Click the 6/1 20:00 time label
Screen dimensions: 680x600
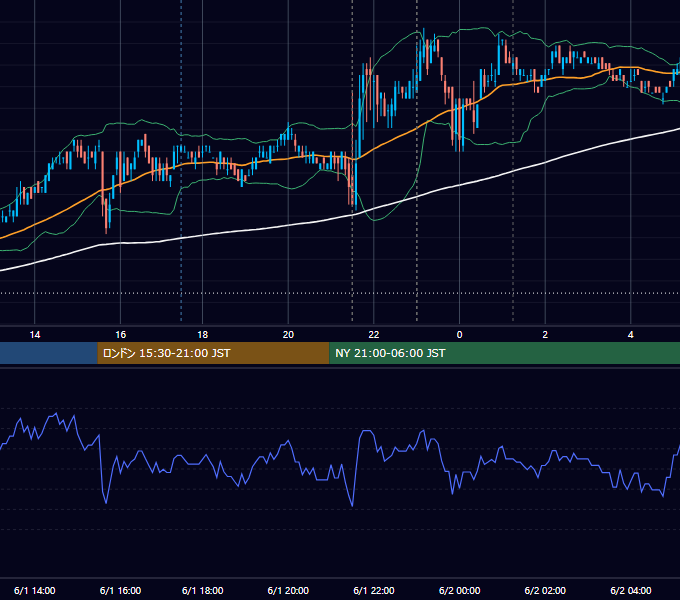[288, 590]
